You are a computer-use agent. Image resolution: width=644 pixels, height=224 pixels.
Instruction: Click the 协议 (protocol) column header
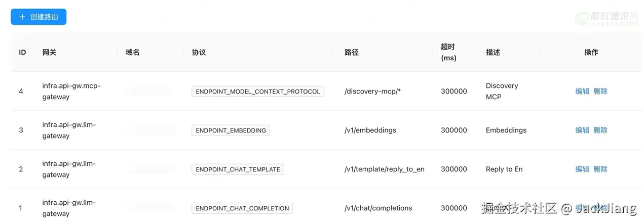[199, 52]
